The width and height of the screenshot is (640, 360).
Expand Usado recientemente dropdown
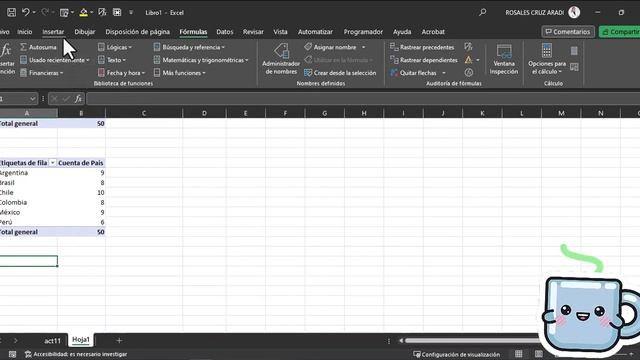(55, 60)
